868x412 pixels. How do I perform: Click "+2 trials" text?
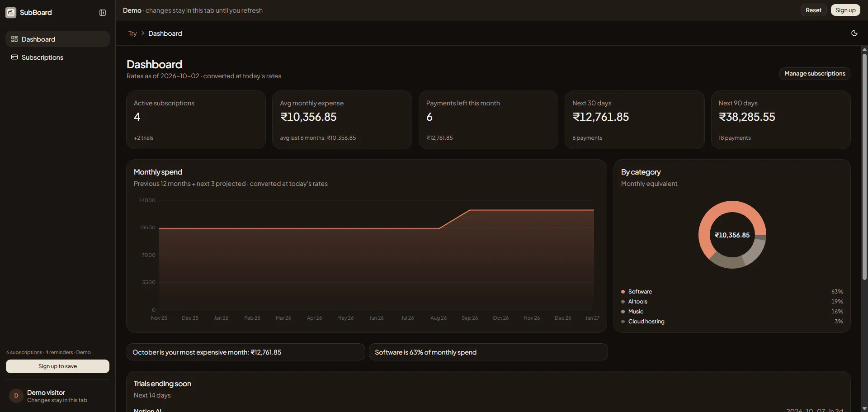[144, 138]
